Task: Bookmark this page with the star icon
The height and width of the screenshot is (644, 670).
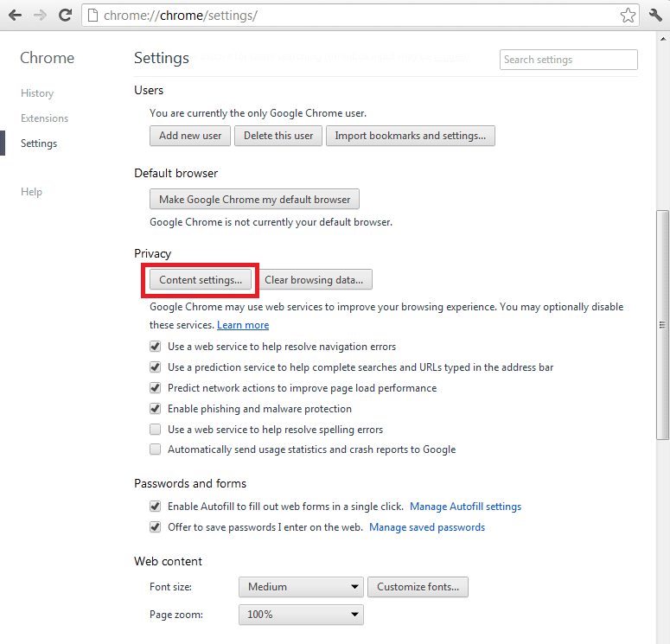Action: pos(628,16)
